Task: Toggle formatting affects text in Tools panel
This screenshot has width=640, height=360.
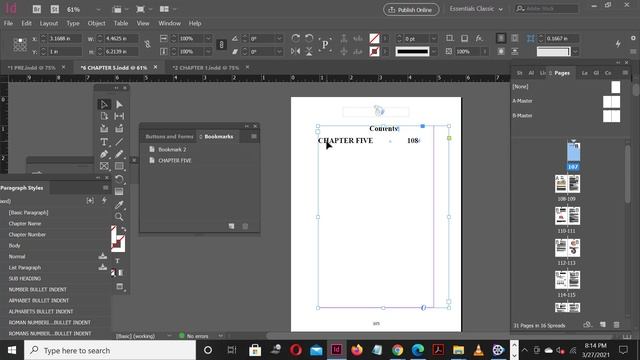Action: (x=117, y=261)
